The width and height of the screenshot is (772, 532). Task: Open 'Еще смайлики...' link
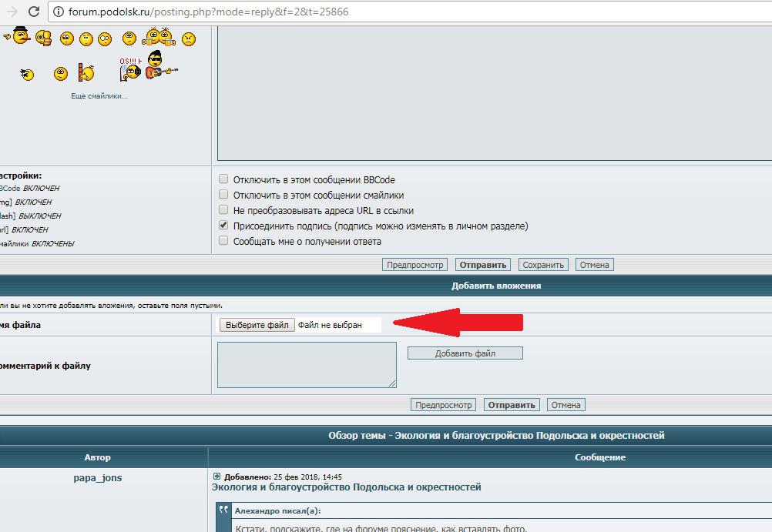click(x=99, y=95)
